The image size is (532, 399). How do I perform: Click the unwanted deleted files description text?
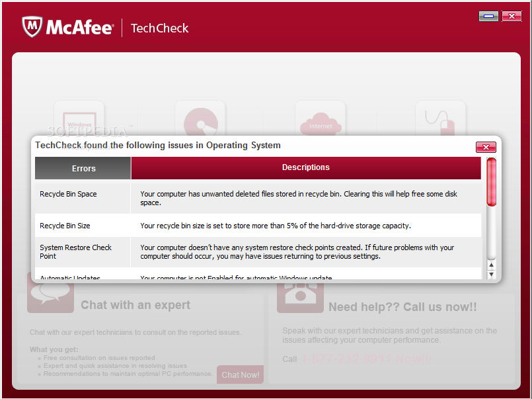click(299, 199)
